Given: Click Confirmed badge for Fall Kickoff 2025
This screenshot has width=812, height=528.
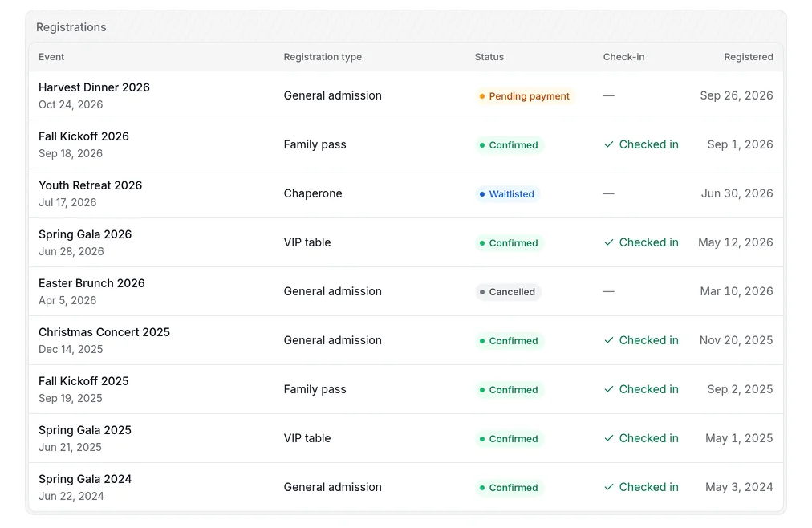Looking at the screenshot, I should coord(509,389).
